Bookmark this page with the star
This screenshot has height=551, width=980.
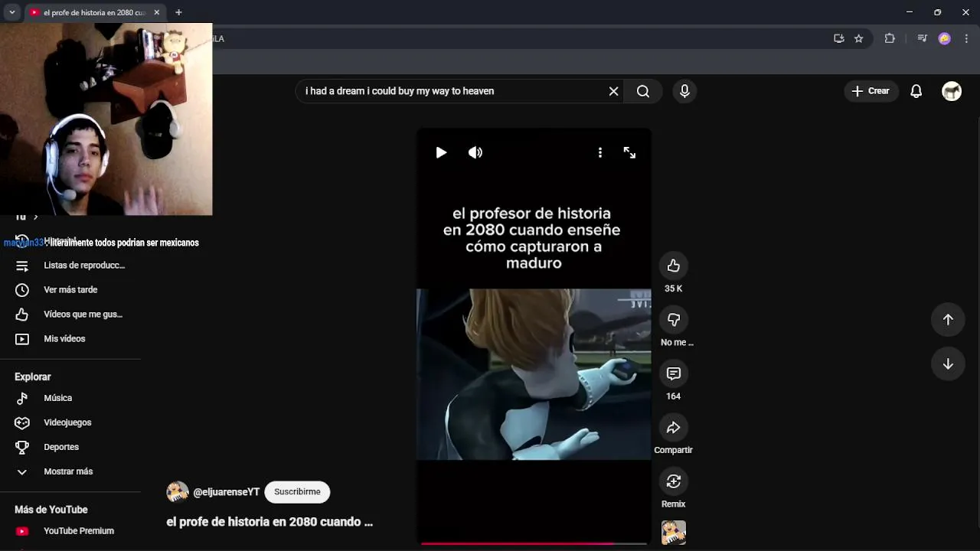tap(858, 38)
